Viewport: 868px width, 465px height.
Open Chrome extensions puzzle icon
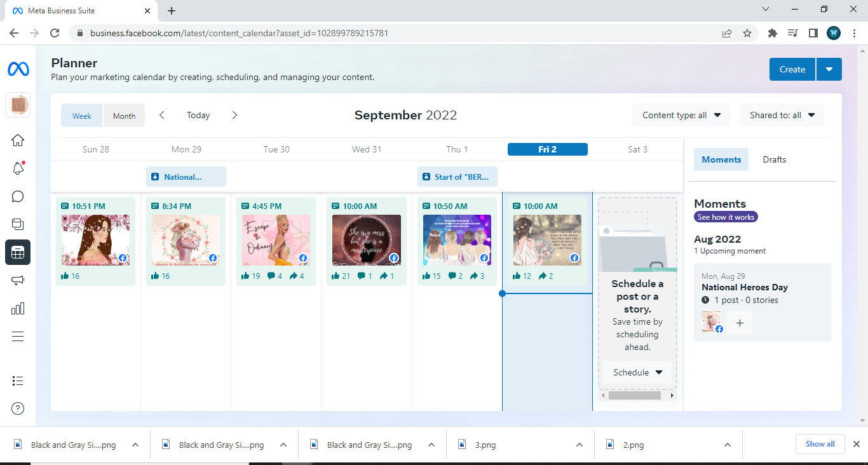[773, 33]
